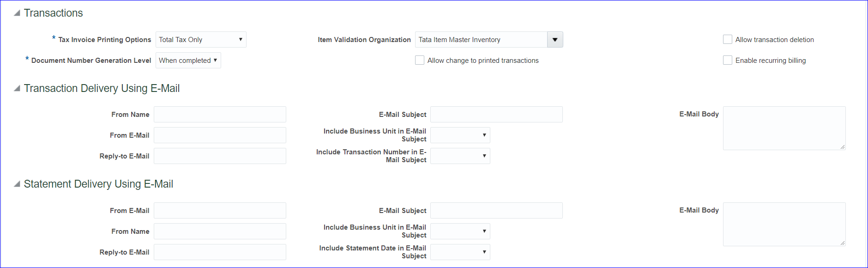Collapse Transaction Delivery Using E-Mail section
The height and width of the screenshot is (268, 868).
tap(17, 88)
